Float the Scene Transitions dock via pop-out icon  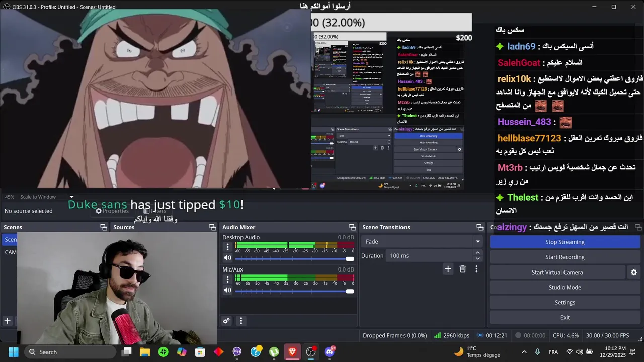[x=480, y=227]
